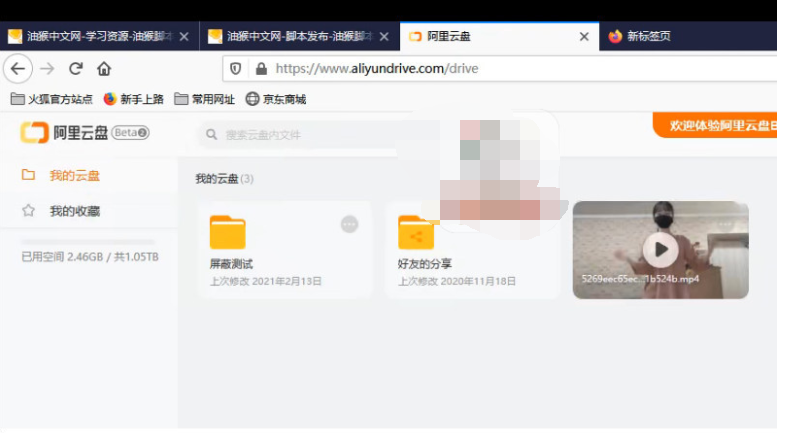Switch to the 油猴中文网-脚本发布 tab
Viewport: 785px width, 433px height.
[x=299, y=36]
